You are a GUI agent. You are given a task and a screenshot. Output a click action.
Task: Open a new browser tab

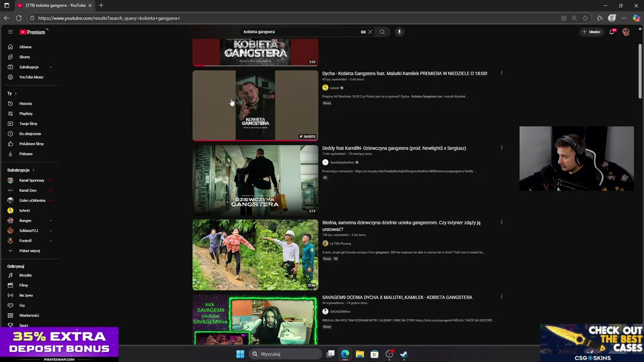point(101,6)
